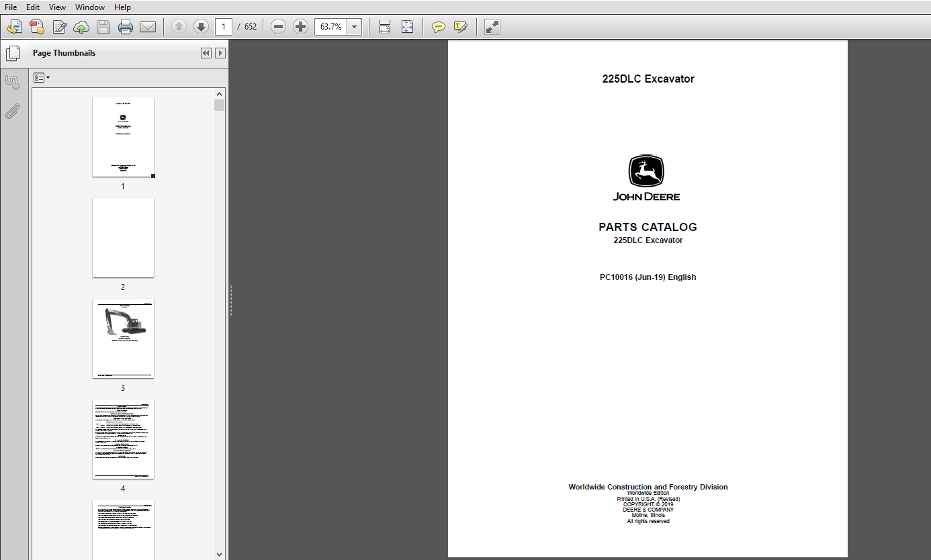
Task: Click the single right-arrow button by Page Thumbnails
Action: point(220,53)
